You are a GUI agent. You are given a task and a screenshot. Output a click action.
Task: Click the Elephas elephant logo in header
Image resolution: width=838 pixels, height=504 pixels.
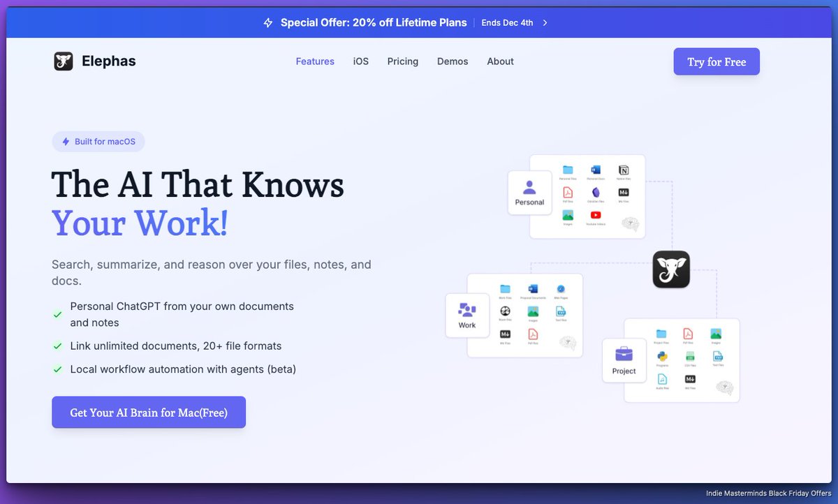tap(64, 61)
